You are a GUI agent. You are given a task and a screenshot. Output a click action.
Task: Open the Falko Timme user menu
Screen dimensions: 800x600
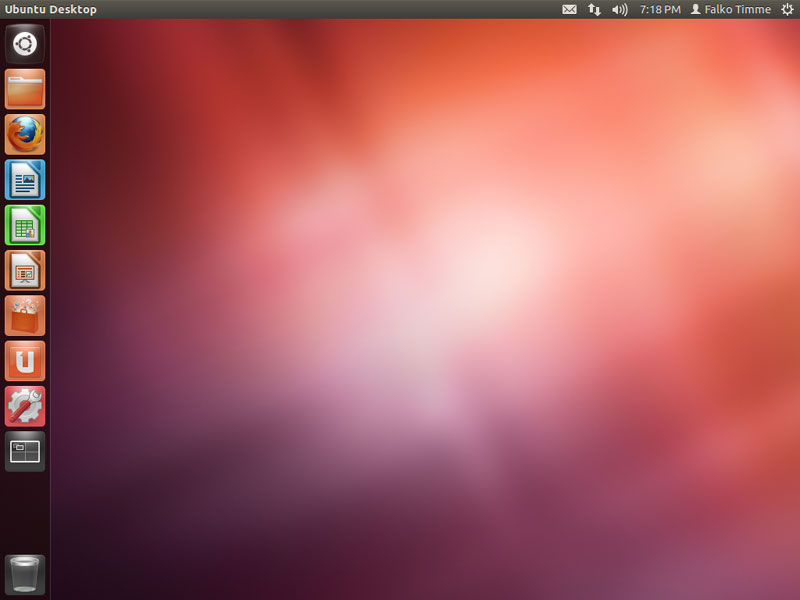(731, 10)
